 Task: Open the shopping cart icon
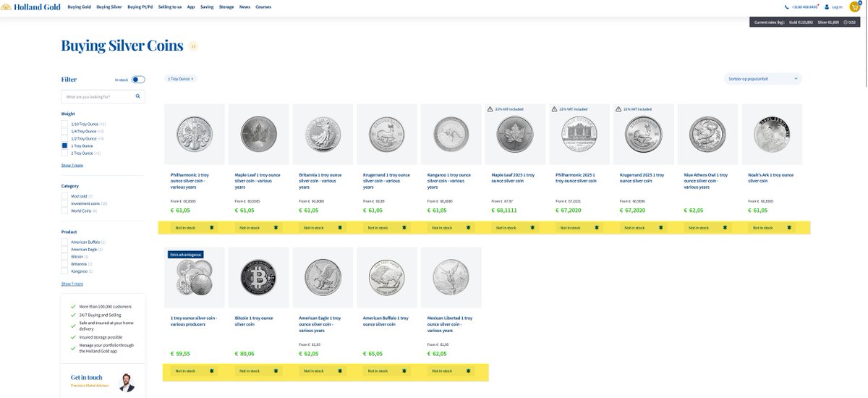pos(854,7)
